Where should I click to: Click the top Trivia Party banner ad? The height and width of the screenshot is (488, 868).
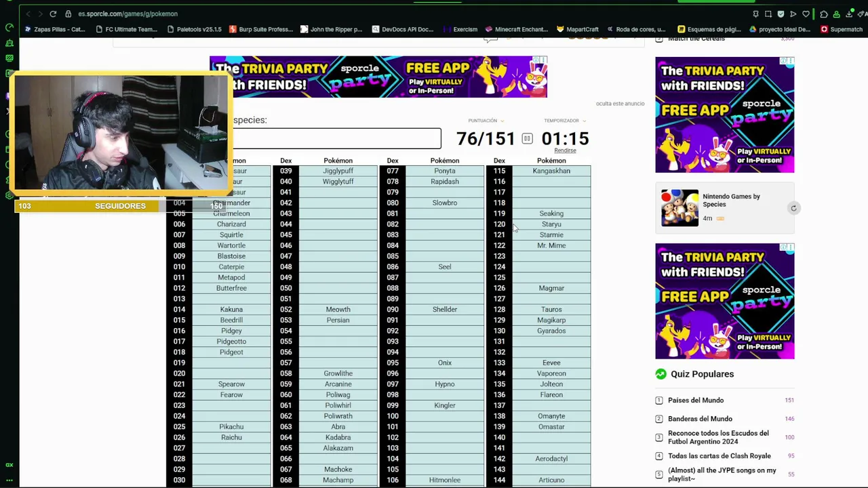tap(378, 77)
